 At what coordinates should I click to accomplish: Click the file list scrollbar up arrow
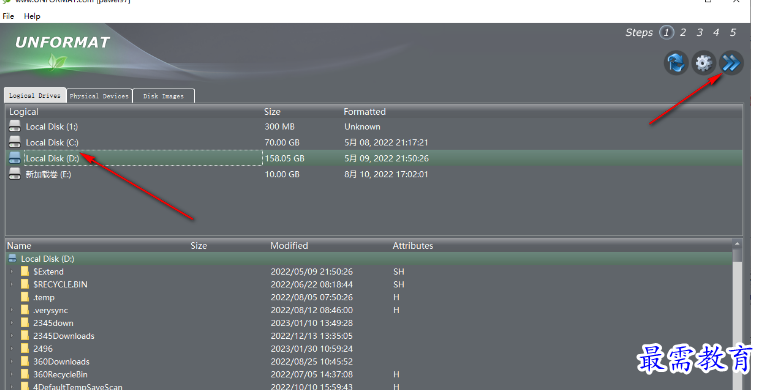tap(737, 244)
